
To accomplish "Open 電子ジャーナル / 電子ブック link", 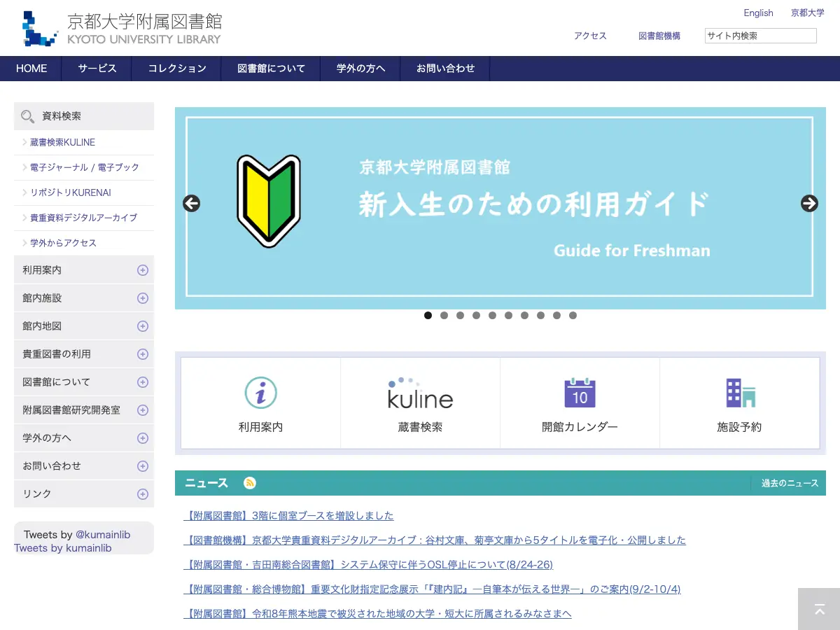I will [x=85, y=167].
